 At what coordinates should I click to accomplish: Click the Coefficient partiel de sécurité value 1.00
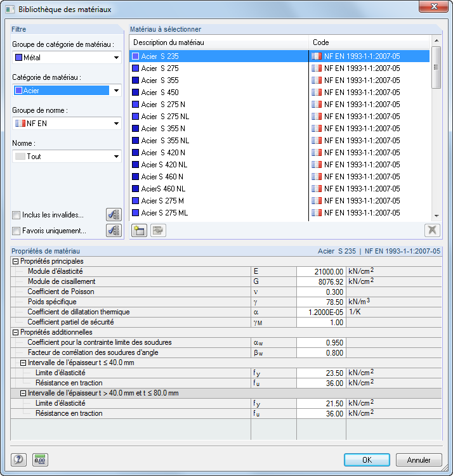321,322
